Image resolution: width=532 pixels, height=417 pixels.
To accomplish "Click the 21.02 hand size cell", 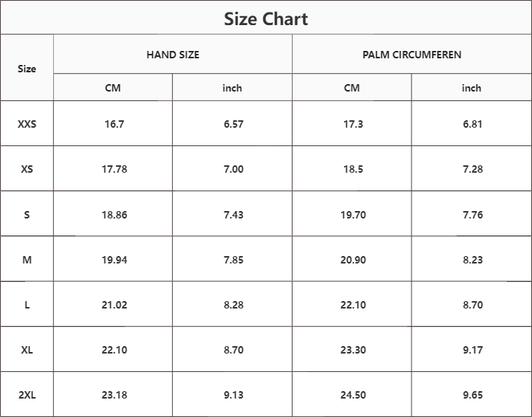I will (x=115, y=305).
